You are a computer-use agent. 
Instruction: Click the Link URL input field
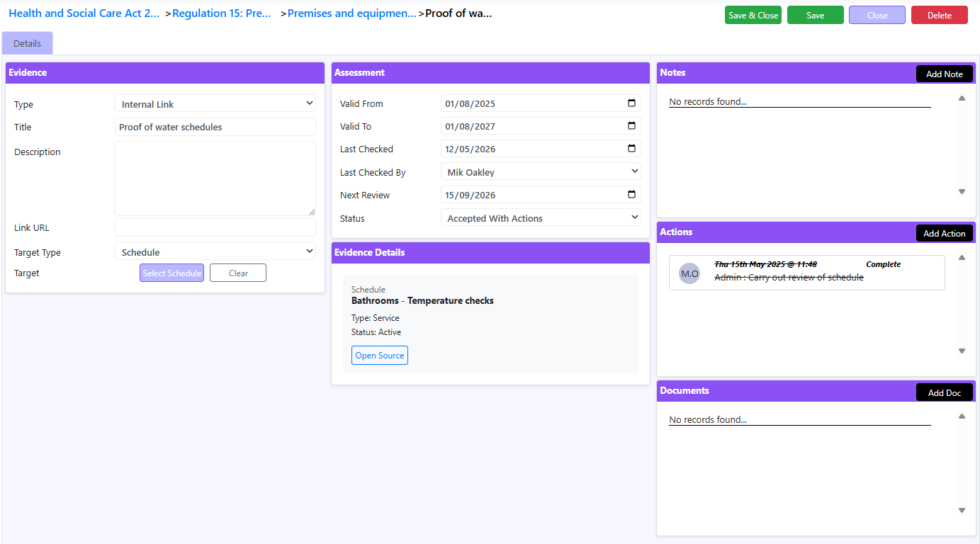click(x=215, y=227)
